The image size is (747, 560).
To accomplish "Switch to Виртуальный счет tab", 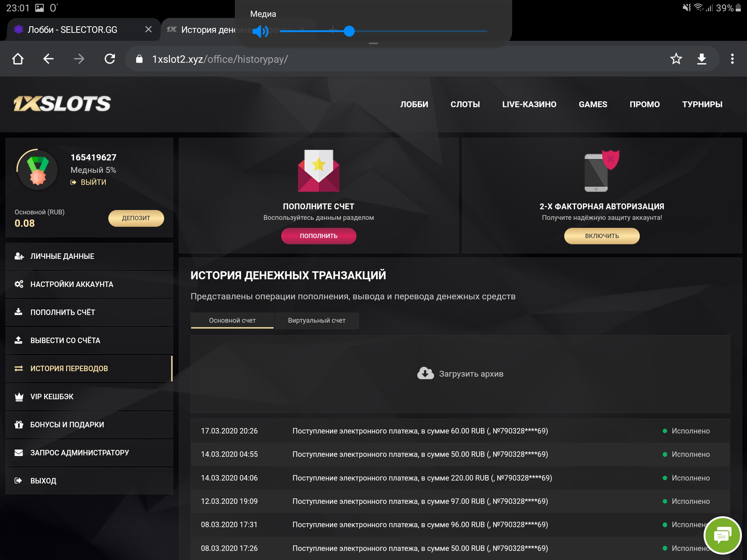I will point(317,320).
